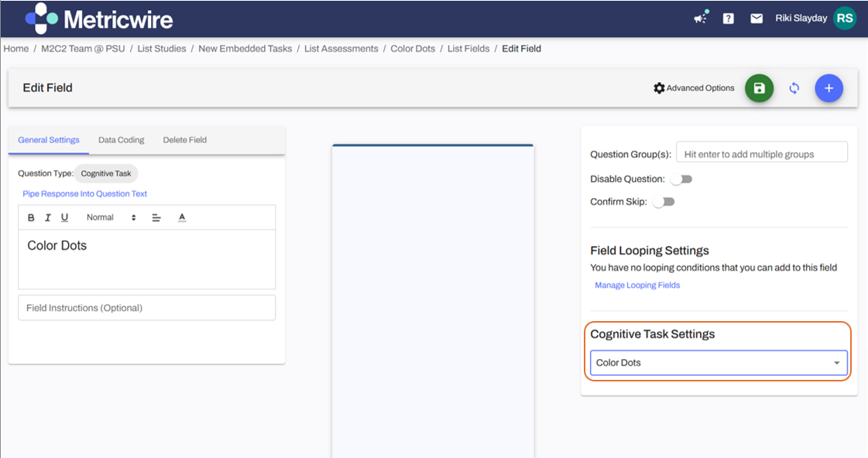Open the Normal text style dropdown
Image resolution: width=868 pixels, height=458 pixels.
tap(111, 217)
